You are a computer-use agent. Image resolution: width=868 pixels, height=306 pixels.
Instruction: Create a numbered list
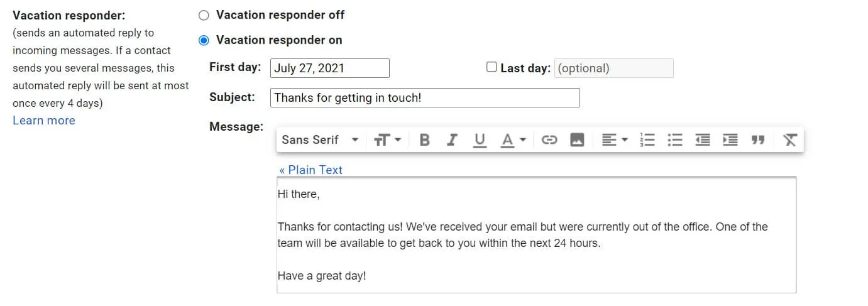point(647,140)
